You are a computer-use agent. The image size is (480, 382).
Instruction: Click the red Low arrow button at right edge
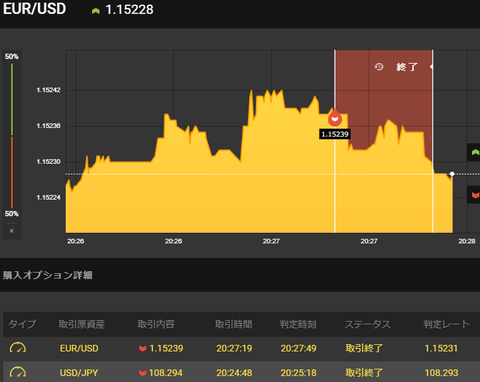coord(475,195)
